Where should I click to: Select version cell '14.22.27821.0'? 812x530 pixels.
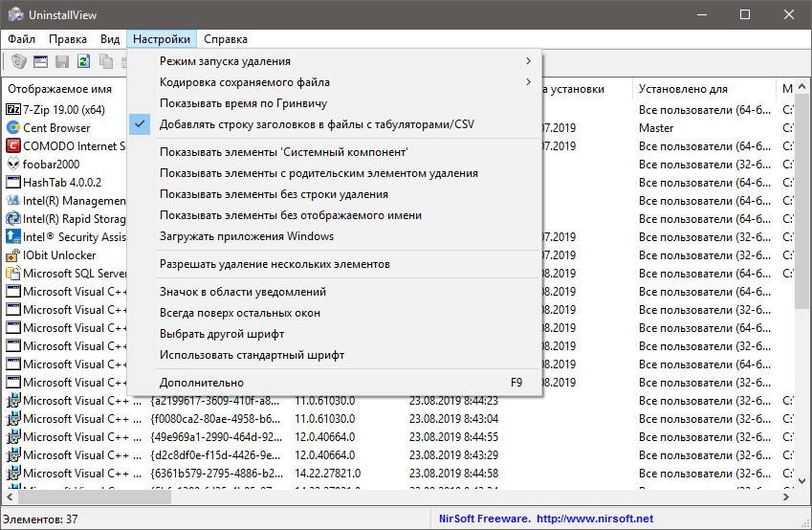point(328,474)
